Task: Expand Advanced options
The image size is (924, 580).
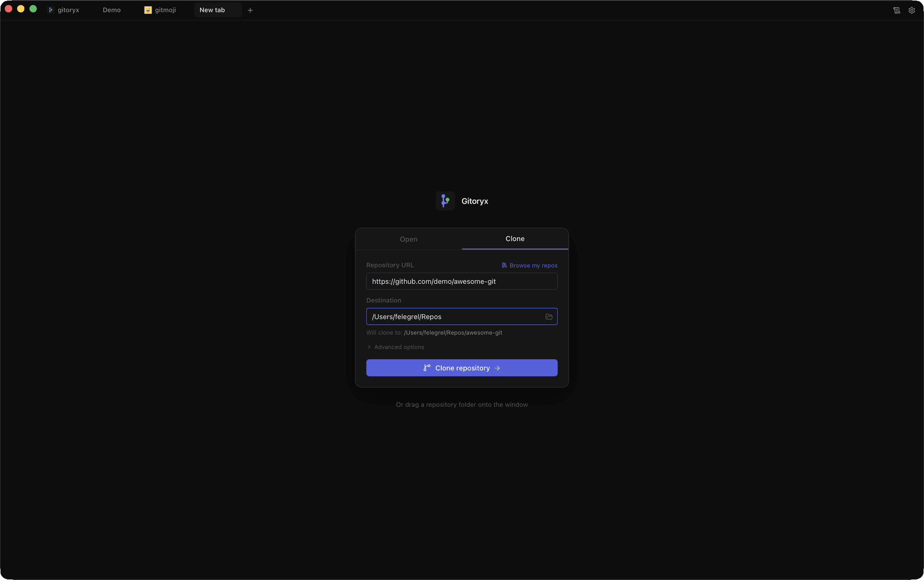Action: (x=396, y=347)
